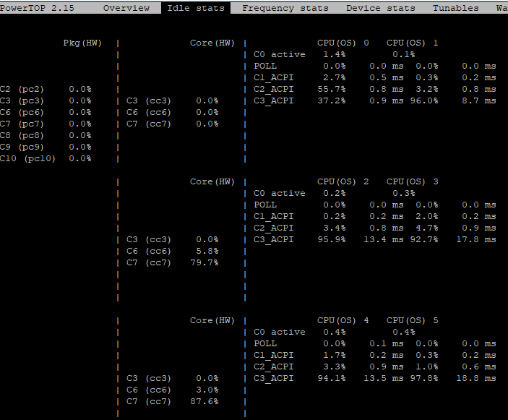The height and width of the screenshot is (420, 508).
Task: Select the C6 (pc6) package row
Action: click(46, 113)
